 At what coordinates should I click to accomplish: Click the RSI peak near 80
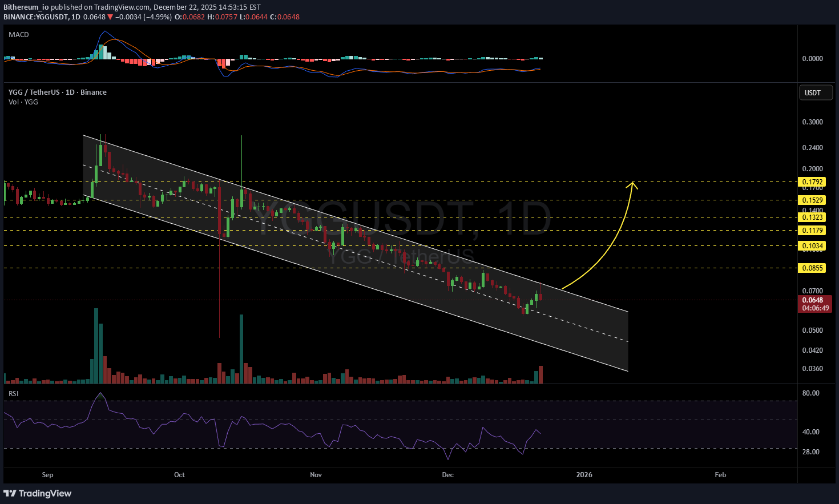pos(101,394)
